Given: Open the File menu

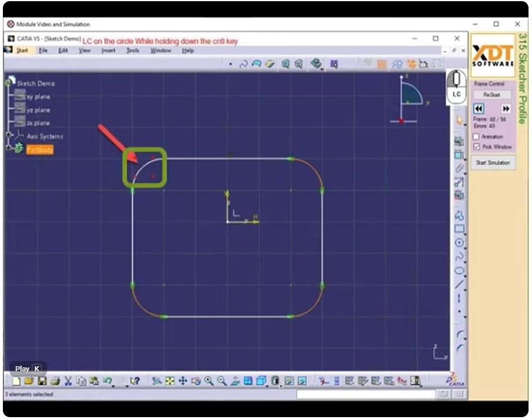Looking at the screenshot, I should (x=43, y=50).
